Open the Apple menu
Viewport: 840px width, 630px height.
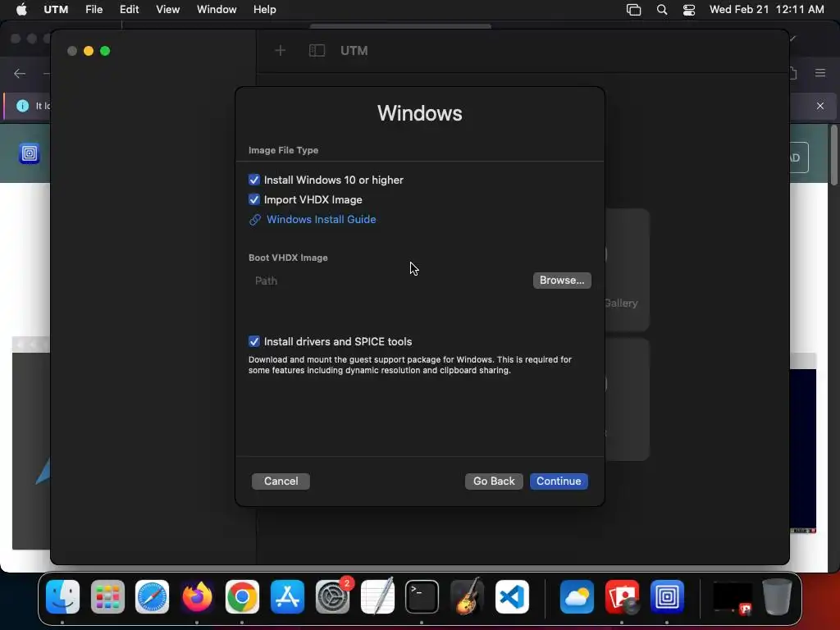(21, 10)
